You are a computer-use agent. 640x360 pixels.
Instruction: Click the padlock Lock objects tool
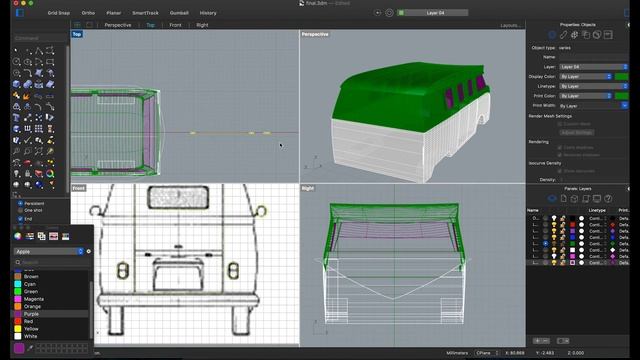[28, 173]
